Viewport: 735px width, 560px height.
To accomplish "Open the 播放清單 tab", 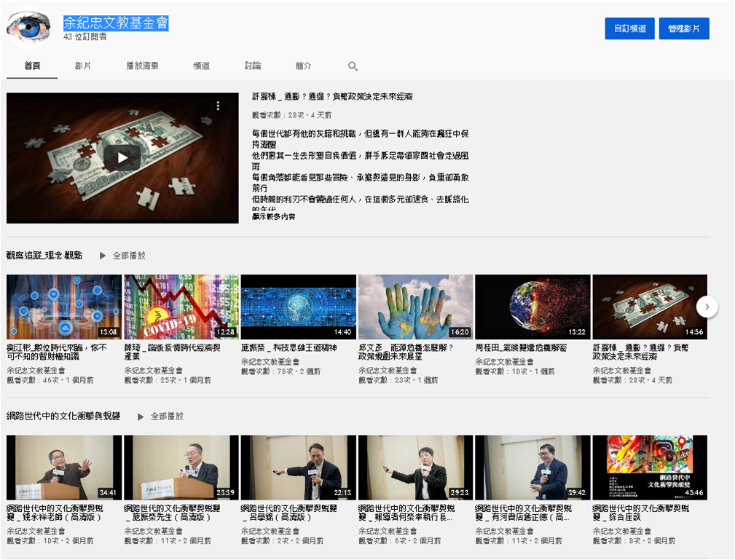I will 143,66.
